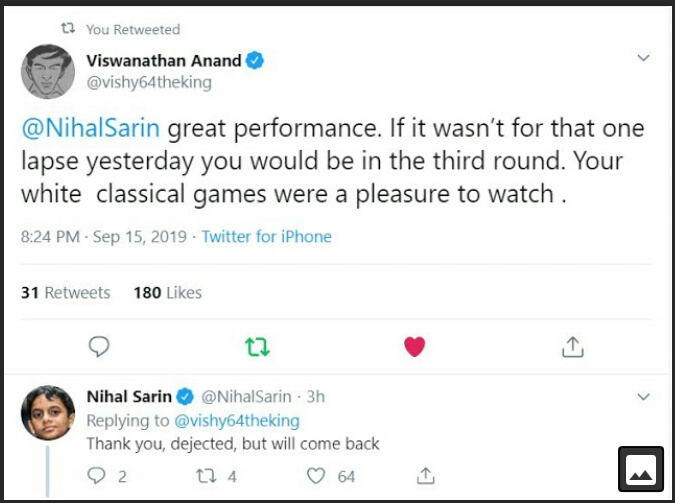
Task: Click the reply icon under Anand's tweet
Action: click(98, 346)
